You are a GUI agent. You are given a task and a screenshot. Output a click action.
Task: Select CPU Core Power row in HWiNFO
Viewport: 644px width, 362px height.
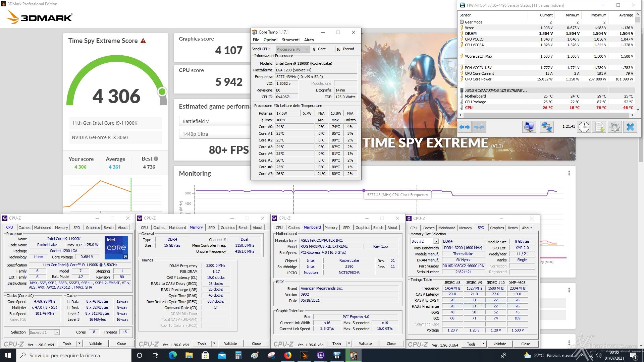click(x=547, y=79)
